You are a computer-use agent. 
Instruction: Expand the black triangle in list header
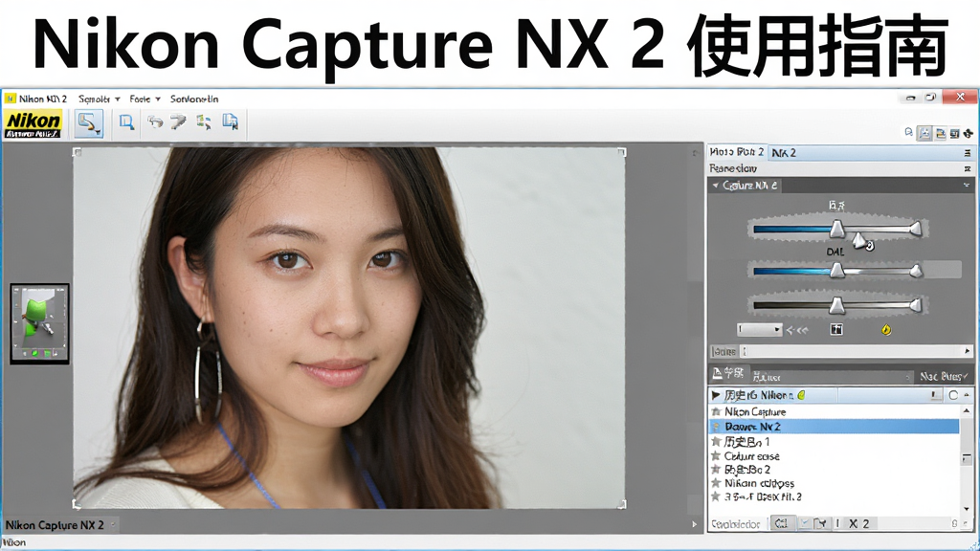[x=716, y=395]
